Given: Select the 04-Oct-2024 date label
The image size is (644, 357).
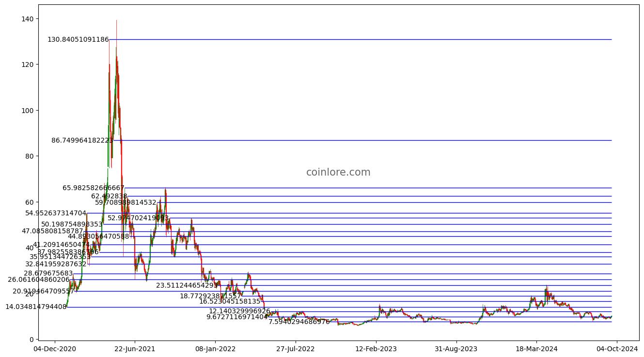Looking at the screenshot, I should click(617, 348).
